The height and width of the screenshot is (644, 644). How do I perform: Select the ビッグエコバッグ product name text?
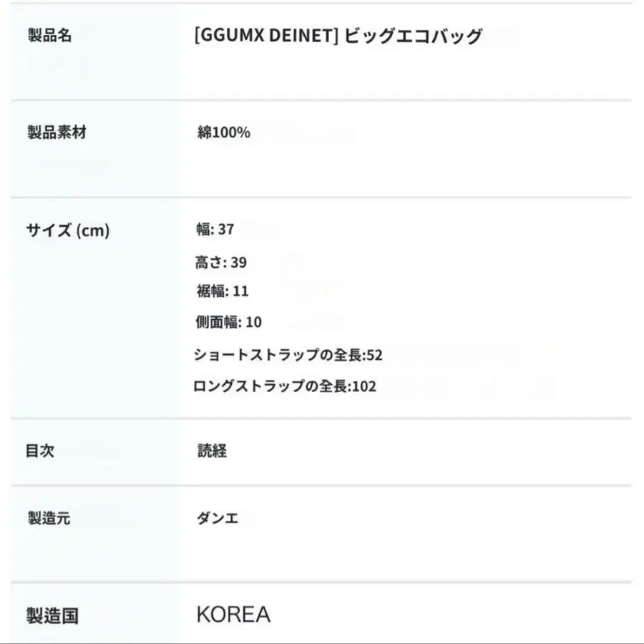(x=414, y=36)
